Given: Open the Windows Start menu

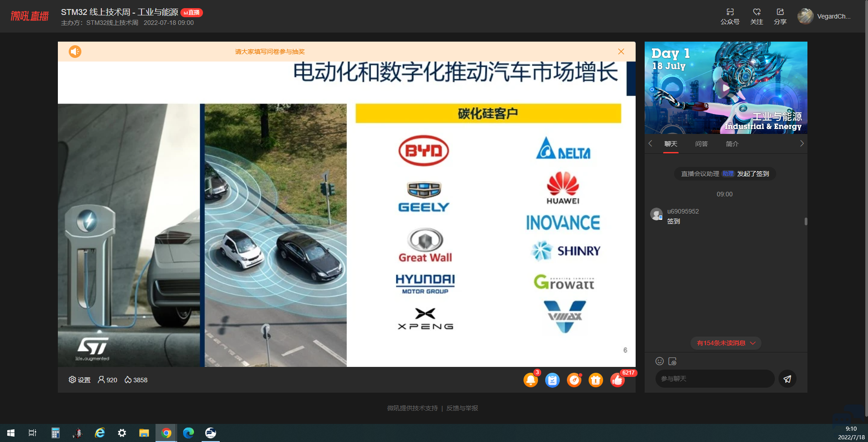Looking at the screenshot, I should click(x=11, y=433).
